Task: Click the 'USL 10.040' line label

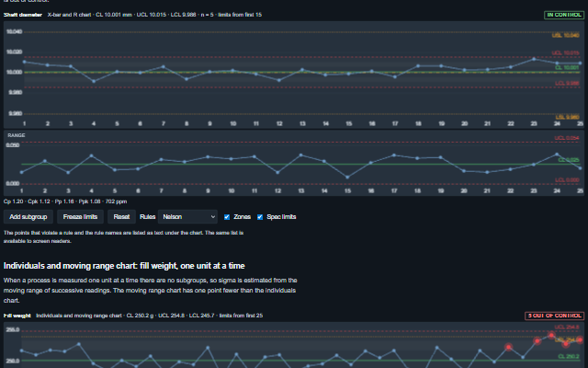Action: tap(566, 35)
